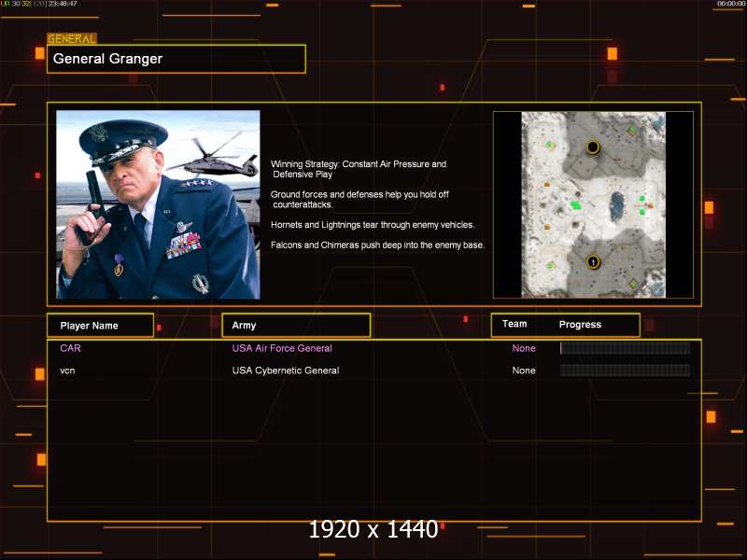Click the Army column header
This screenshot has height=560, width=747.
pyautogui.click(x=296, y=325)
